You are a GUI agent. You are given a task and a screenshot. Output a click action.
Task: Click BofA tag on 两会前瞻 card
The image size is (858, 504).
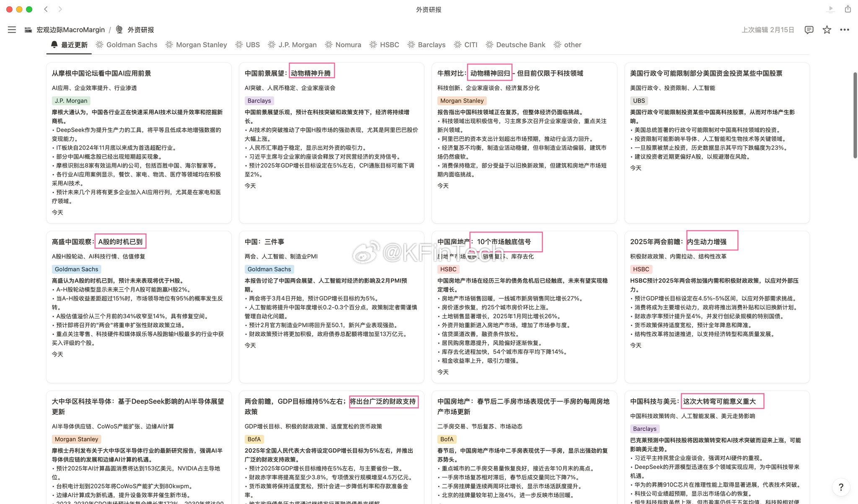coord(254,439)
